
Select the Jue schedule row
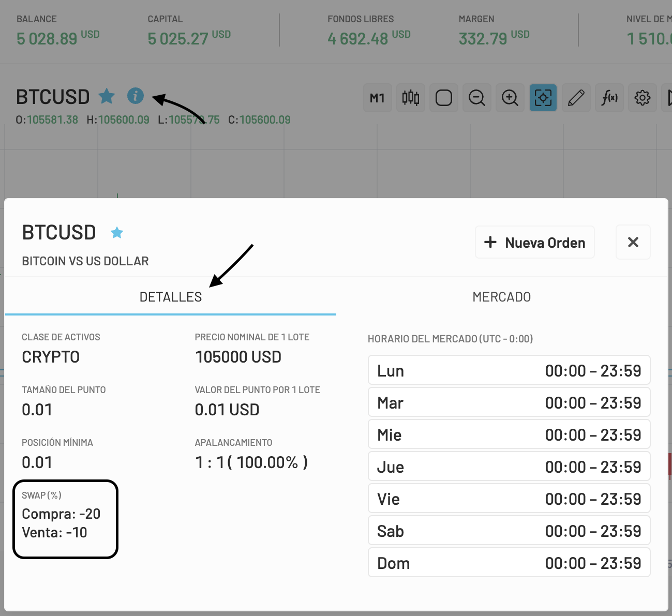(x=509, y=467)
